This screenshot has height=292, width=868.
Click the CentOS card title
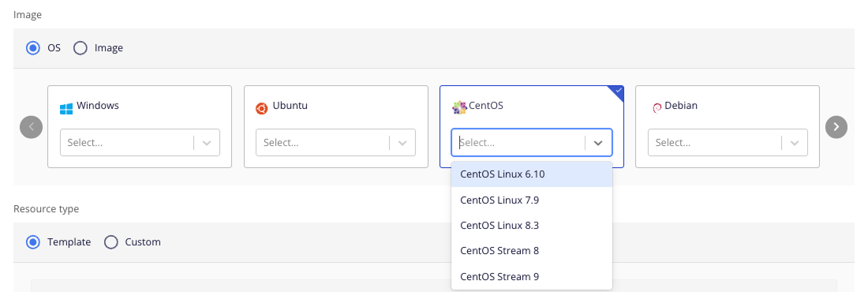pyautogui.click(x=486, y=105)
